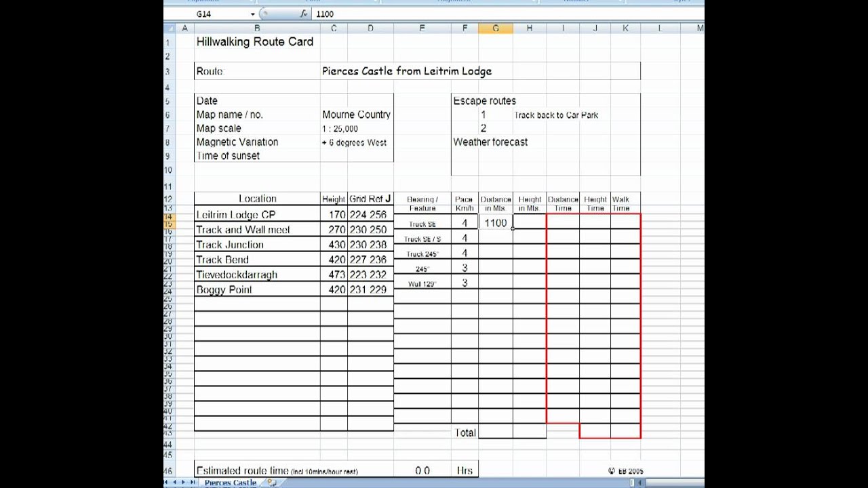Viewport: 868px width, 488px height.
Task: Select the '+ 6 degrees West' cell
Action: (x=354, y=142)
